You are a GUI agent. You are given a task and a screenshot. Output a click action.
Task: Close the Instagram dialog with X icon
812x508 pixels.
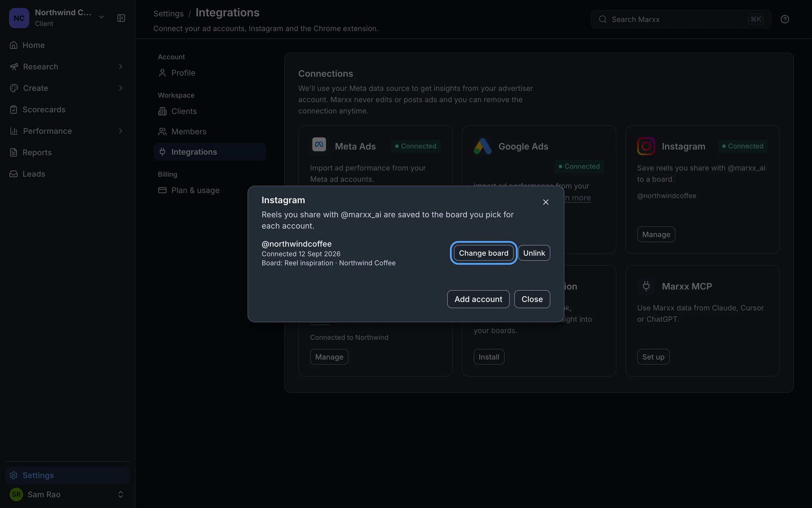pyautogui.click(x=545, y=202)
